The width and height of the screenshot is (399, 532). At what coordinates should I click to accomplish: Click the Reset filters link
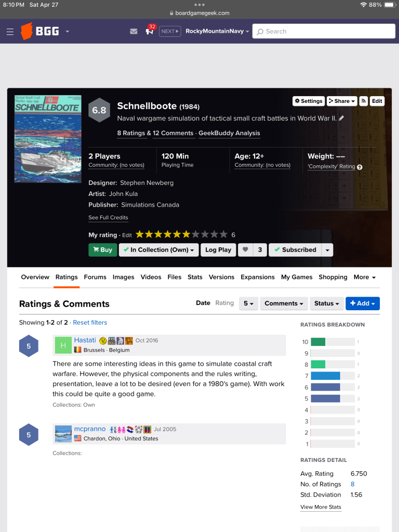pyautogui.click(x=90, y=322)
